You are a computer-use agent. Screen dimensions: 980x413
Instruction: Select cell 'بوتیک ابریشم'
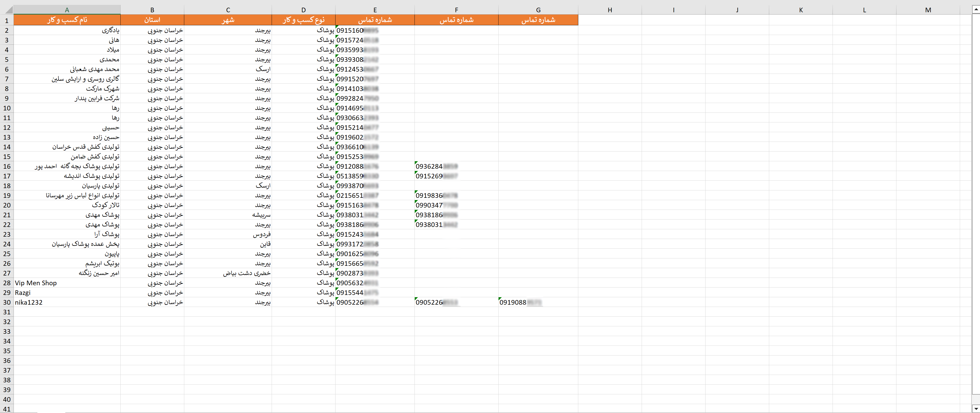click(67, 263)
